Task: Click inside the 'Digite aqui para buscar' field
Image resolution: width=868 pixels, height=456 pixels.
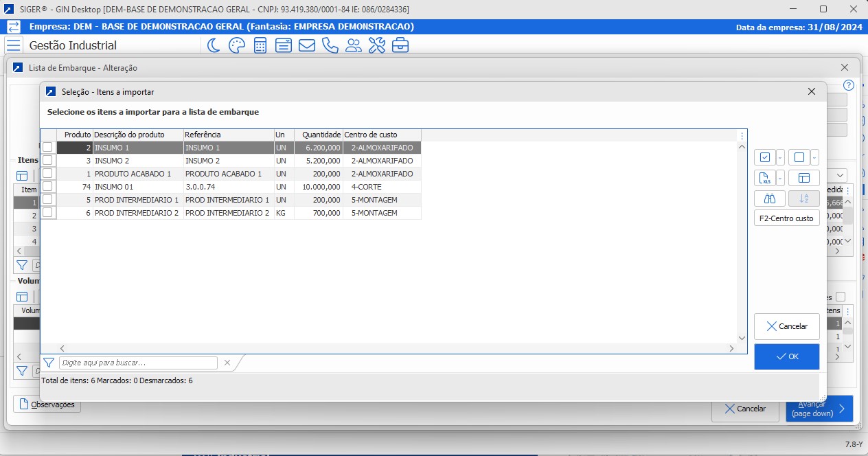Action: tap(137, 363)
